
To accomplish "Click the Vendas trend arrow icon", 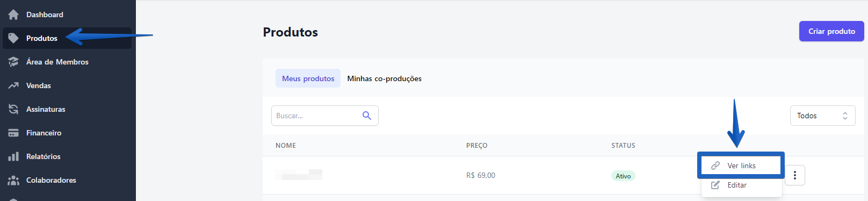I will pos(13,85).
